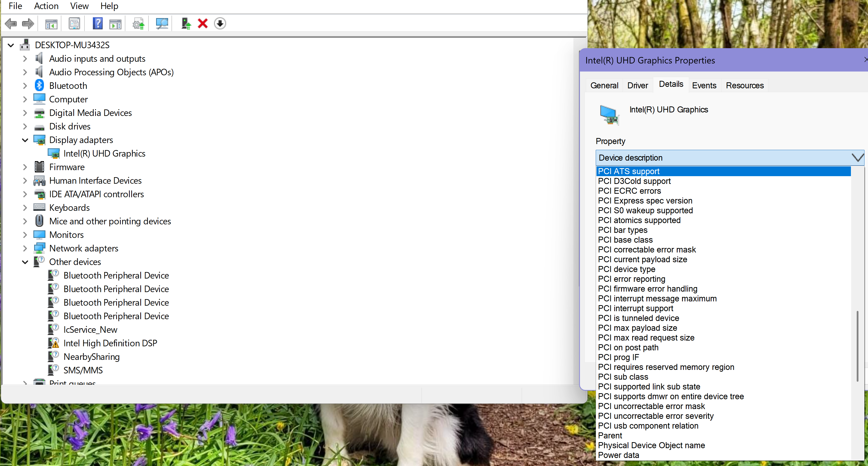Click the Show/Hide Console Tree icon
868x466 pixels.
51,24
